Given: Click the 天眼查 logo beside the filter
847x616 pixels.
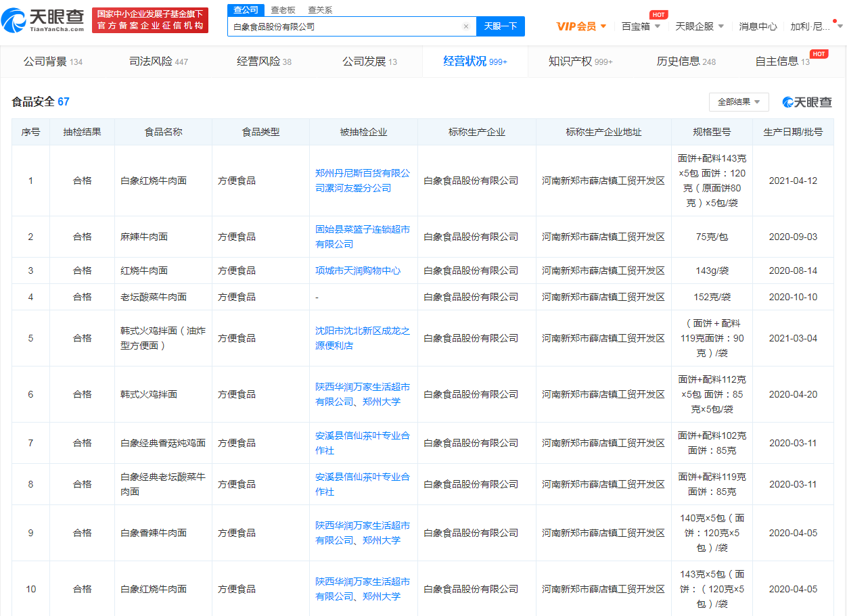Looking at the screenshot, I should point(807,102).
